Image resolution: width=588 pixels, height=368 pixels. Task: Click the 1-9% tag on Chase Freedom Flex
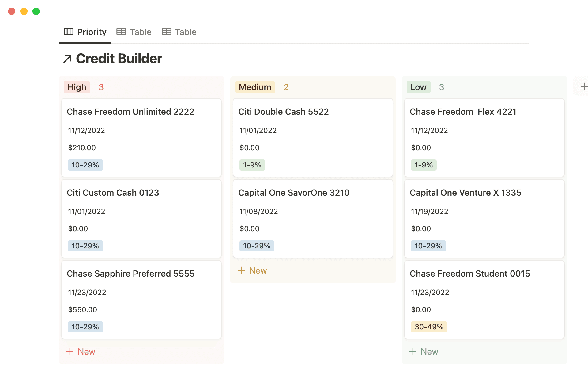point(424,165)
